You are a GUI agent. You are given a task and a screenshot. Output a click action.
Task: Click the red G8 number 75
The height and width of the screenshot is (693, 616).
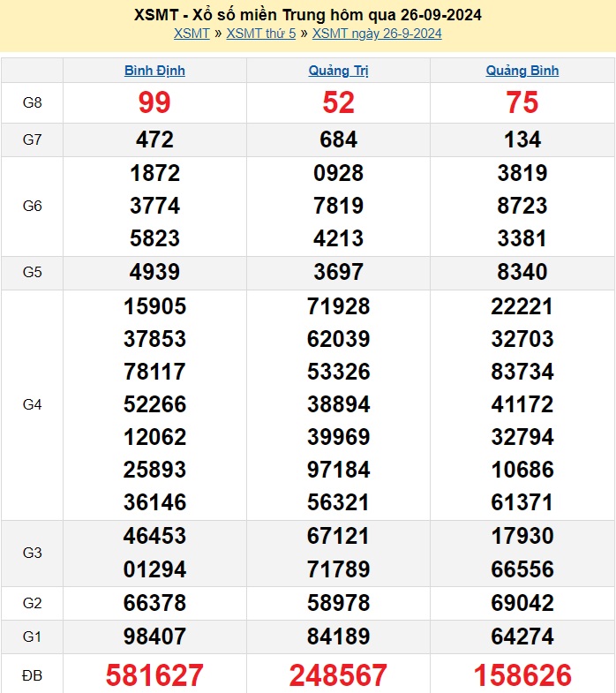(522, 103)
